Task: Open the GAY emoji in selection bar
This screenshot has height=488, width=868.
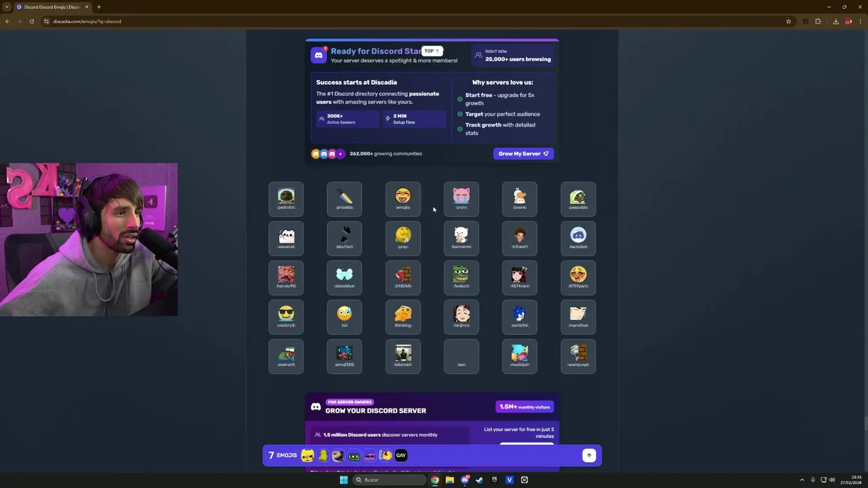Action: (x=401, y=455)
